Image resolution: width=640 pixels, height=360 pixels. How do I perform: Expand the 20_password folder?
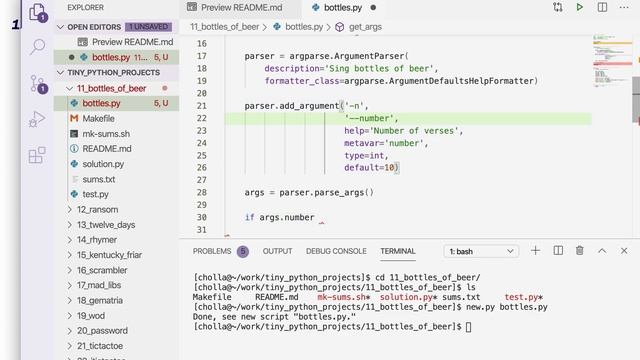click(x=69, y=331)
